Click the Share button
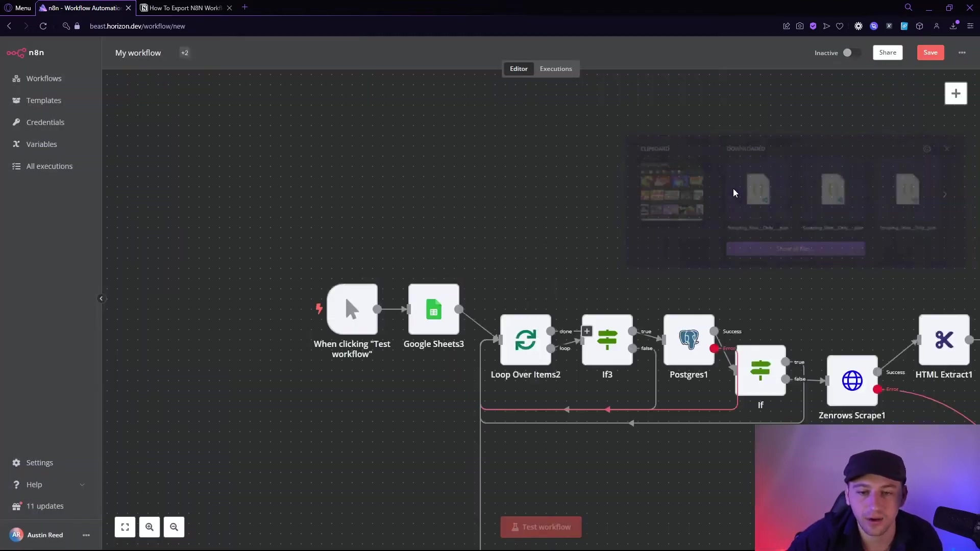The height and width of the screenshot is (551, 980). (888, 53)
